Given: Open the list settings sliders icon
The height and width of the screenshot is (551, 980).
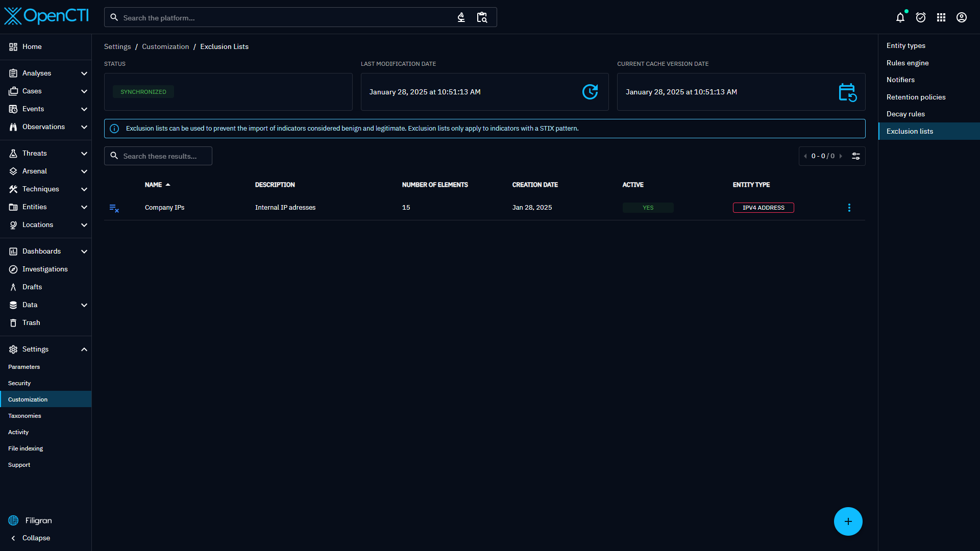Looking at the screenshot, I should click(x=856, y=156).
